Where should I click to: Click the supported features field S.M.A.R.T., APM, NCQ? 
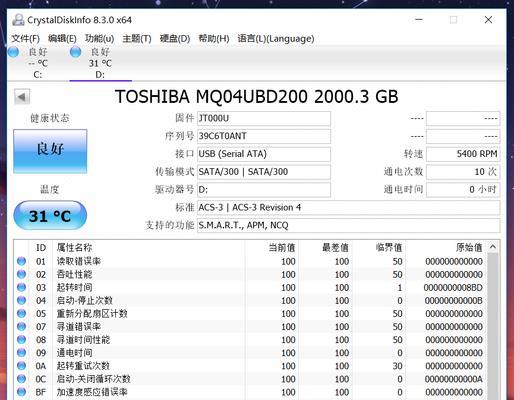pos(348,225)
